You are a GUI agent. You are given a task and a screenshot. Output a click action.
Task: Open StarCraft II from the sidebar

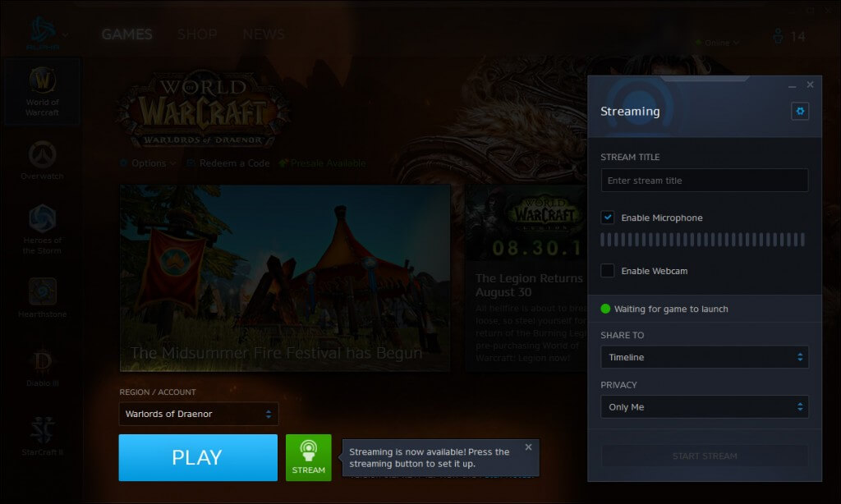click(x=42, y=436)
